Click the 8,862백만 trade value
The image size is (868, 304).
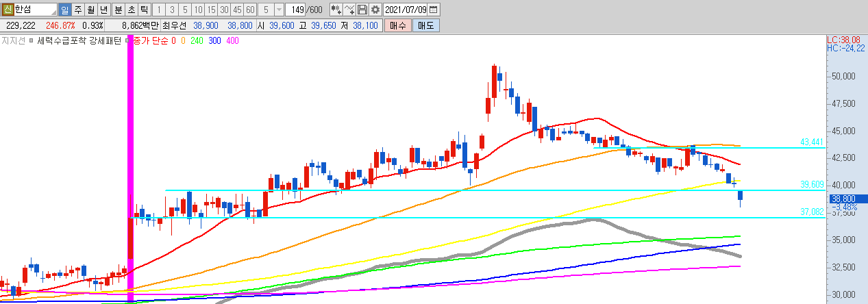tap(140, 25)
